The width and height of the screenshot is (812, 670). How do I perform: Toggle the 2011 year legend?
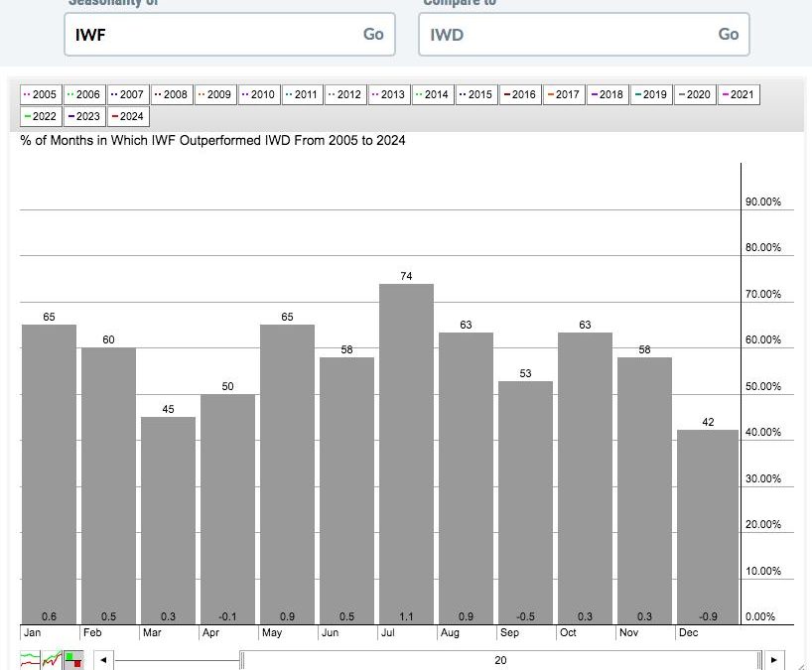[x=303, y=94]
